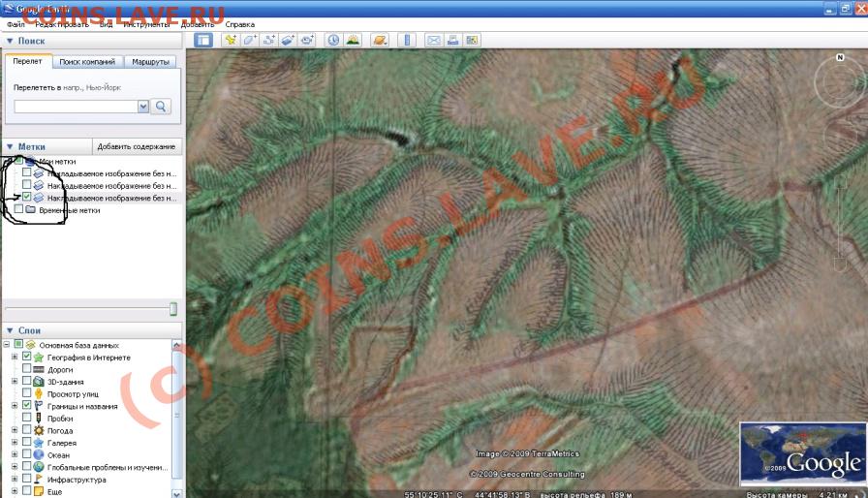Uncheck Границы и названия layer
The width and height of the screenshot is (868, 498).
click(x=26, y=405)
